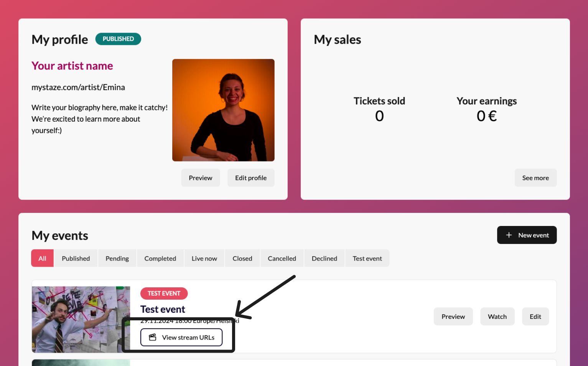The width and height of the screenshot is (588, 366).
Task: Filter events by Completed
Action: tap(160, 259)
